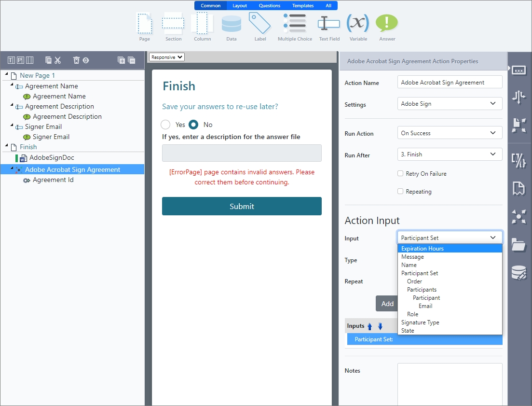The width and height of the screenshot is (532, 406).
Task: Click the columns toolbar icon in tree panel
Action: coord(29,60)
